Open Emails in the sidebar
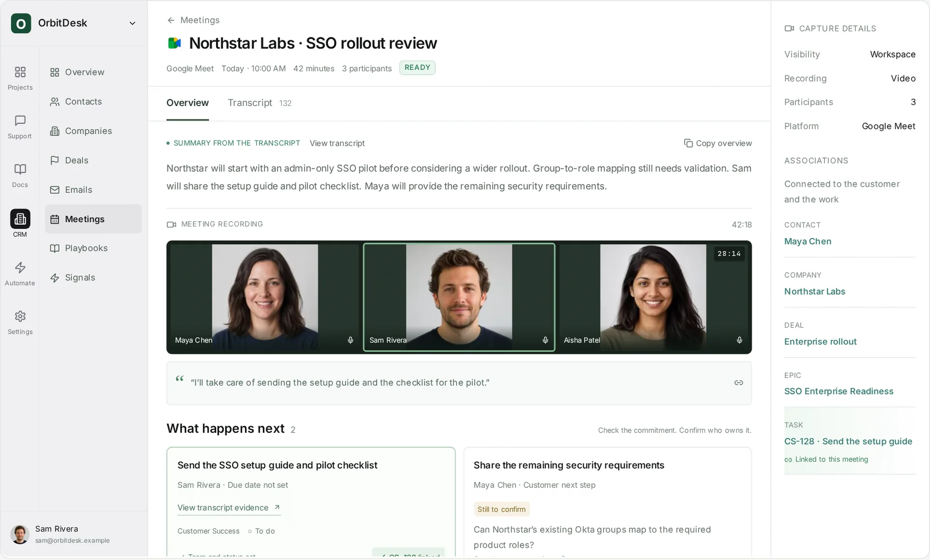This screenshot has width=930, height=560. point(93,190)
